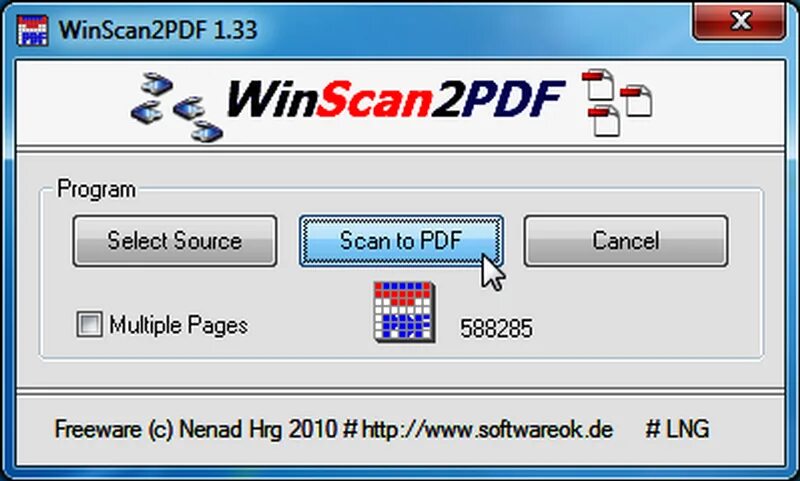This screenshot has height=481, width=800.
Task: Open the # LNG language option
Action: pyautogui.click(x=677, y=429)
